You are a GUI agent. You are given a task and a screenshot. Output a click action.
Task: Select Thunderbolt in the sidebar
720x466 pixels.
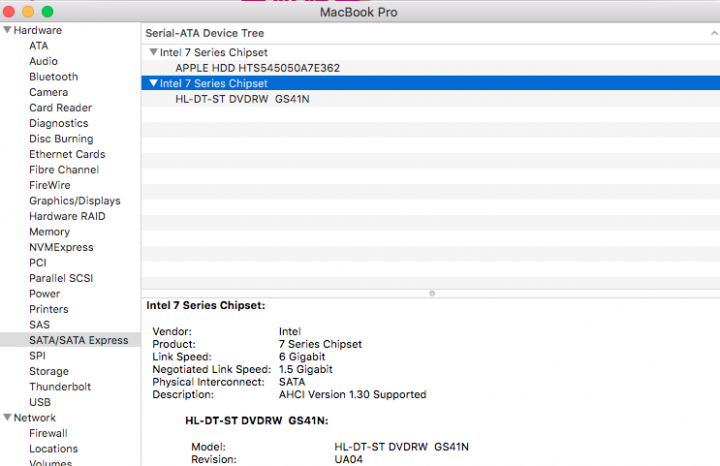60,387
